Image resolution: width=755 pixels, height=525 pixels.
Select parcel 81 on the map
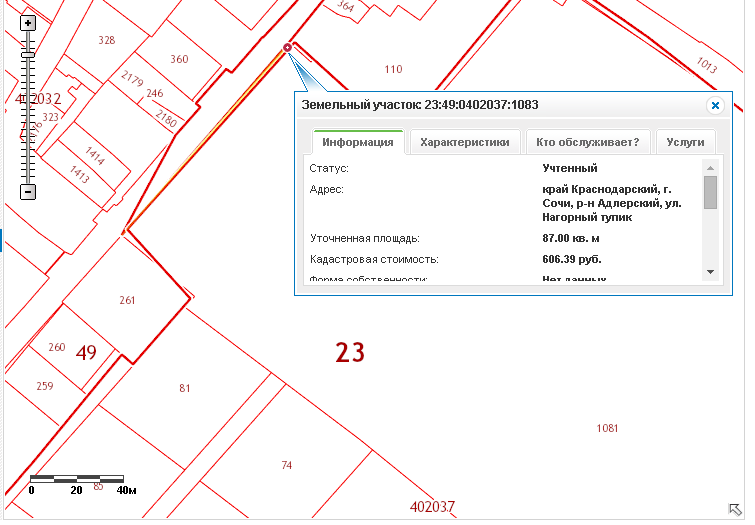(x=184, y=388)
